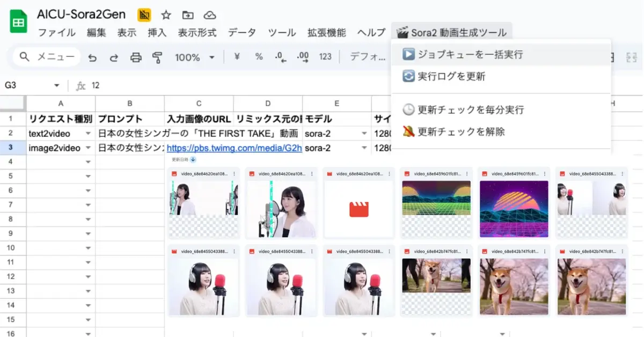644x337 pixels.
Task: Open the 100% zoom dropdown
Action: (x=211, y=57)
